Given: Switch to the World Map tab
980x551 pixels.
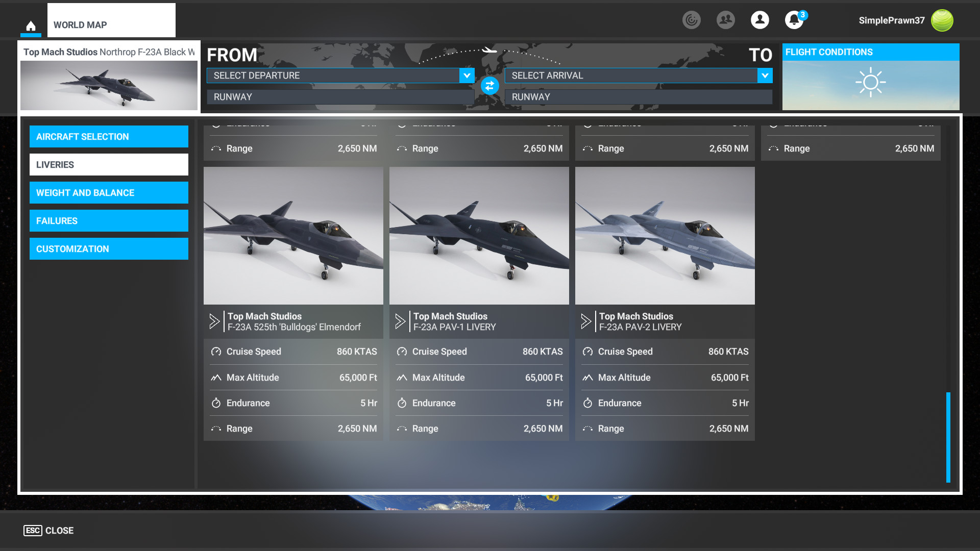Looking at the screenshot, I should point(111,20).
